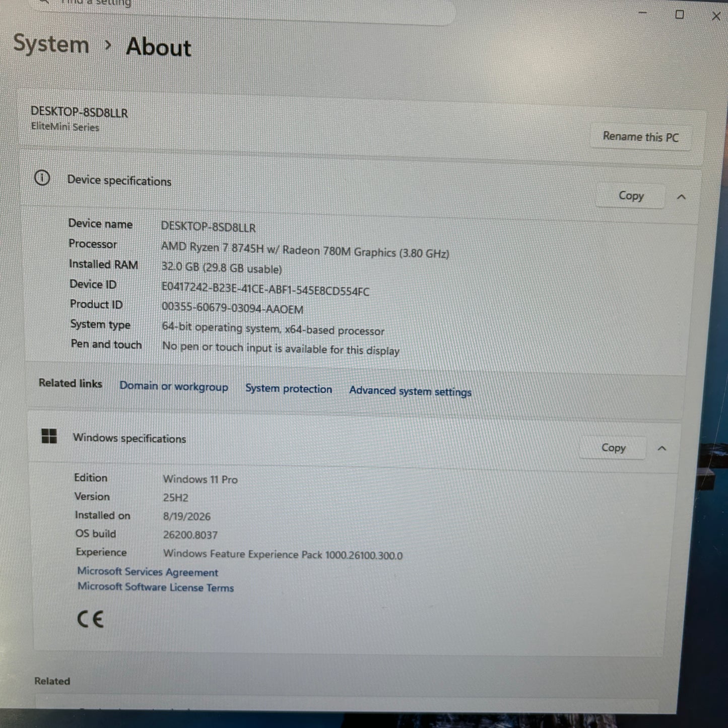Maximize the Settings window
The height and width of the screenshot is (728, 728).
[679, 15]
